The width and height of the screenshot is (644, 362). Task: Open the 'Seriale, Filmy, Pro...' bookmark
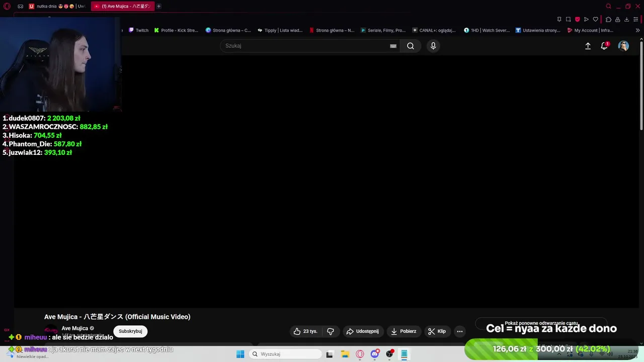click(383, 30)
